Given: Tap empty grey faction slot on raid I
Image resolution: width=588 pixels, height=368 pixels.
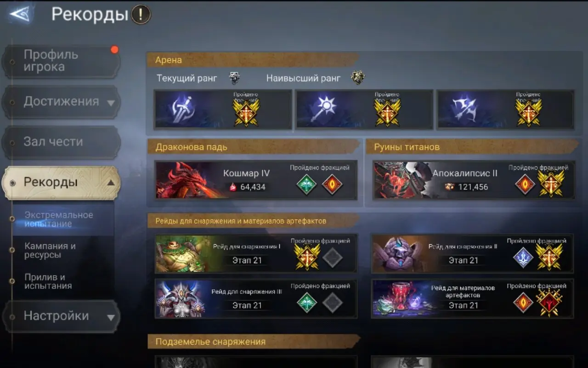Looking at the screenshot, I should point(332,257).
